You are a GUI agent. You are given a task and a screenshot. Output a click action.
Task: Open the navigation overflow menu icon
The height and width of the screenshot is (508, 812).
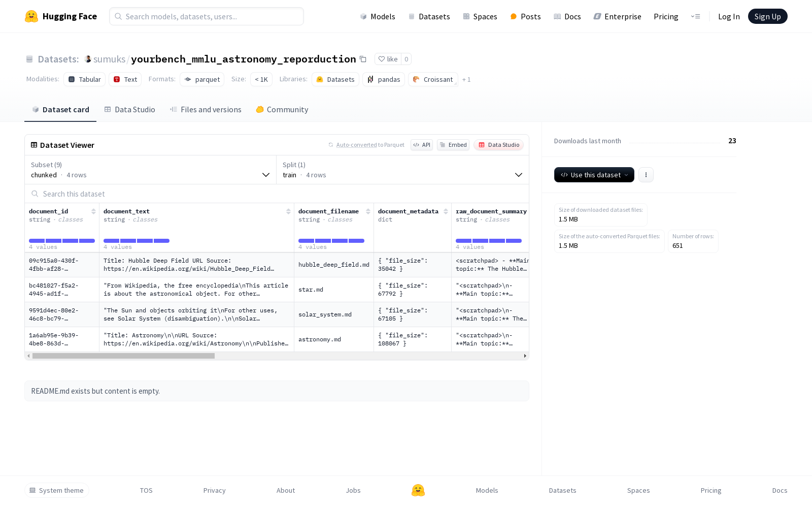[695, 16]
